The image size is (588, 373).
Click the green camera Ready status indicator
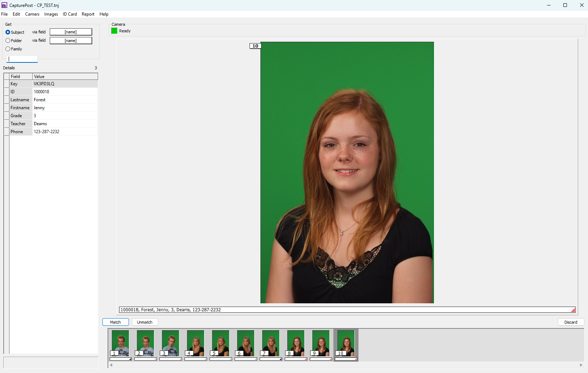pos(114,31)
